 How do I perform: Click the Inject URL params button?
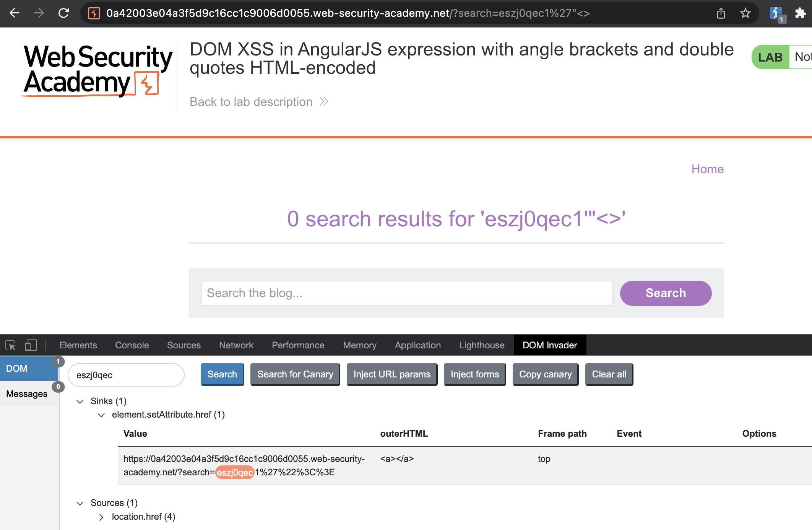[x=392, y=374]
